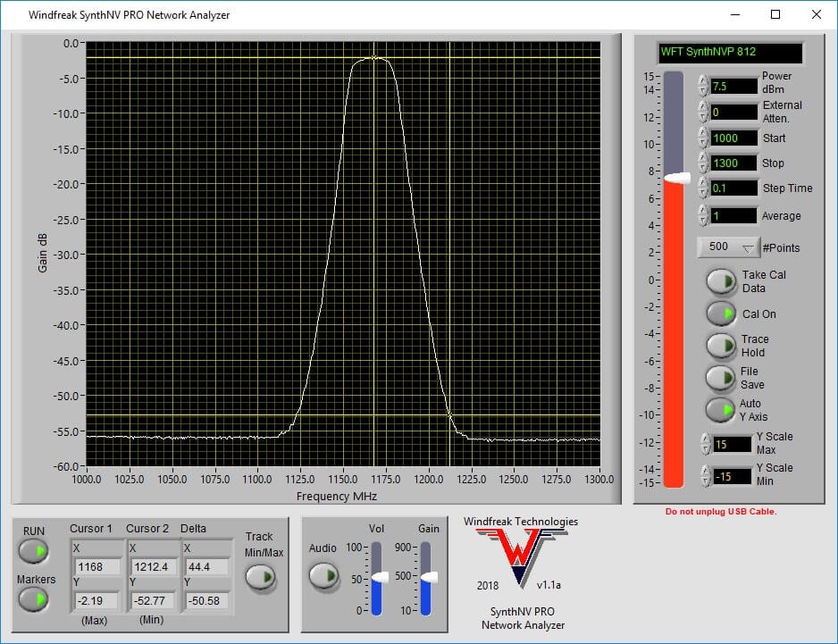Image resolution: width=838 pixels, height=644 pixels.
Task: Toggle the Audio button
Action: (x=323, y=576)
